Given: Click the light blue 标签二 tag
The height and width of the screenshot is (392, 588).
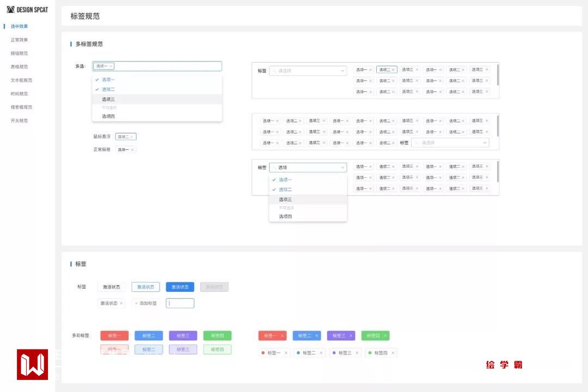Looking at the screenshot, I should tap(149, 350).
